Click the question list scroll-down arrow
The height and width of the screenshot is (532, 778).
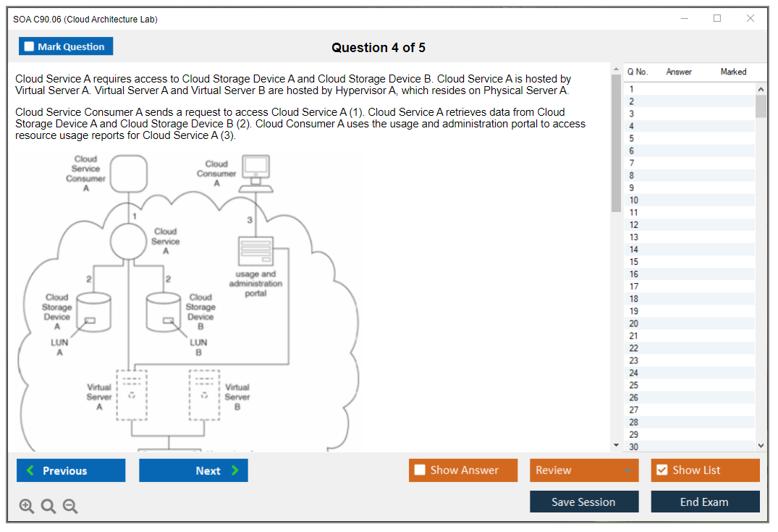click(761, 446)
